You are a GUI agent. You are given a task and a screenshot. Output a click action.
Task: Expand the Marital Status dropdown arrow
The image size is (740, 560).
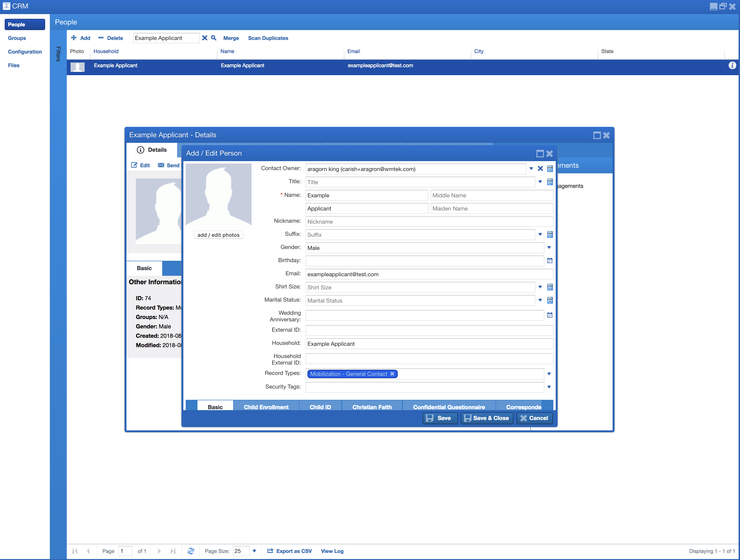(x=540, y=300)
